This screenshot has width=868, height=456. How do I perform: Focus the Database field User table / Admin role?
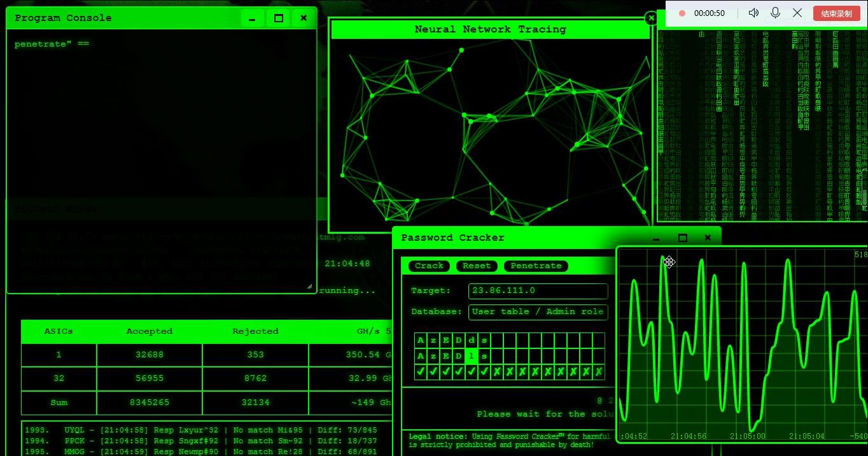[x=538, y=312]
